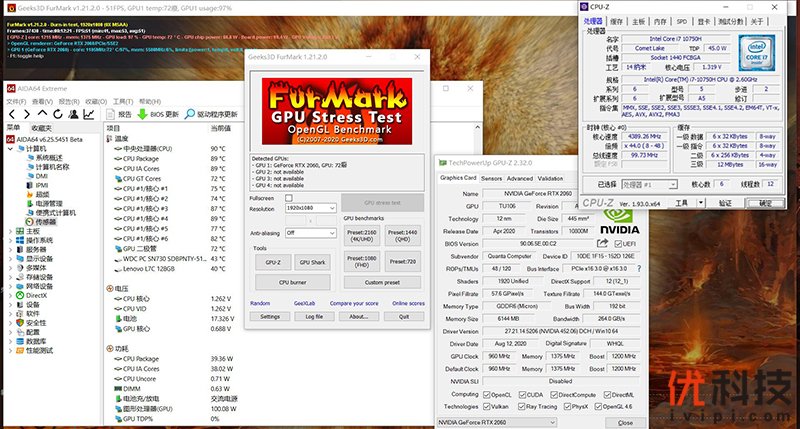Toggle the UEFI checkbox in GPU-Z
Screen dimensions: 800x429
[618, 243]
